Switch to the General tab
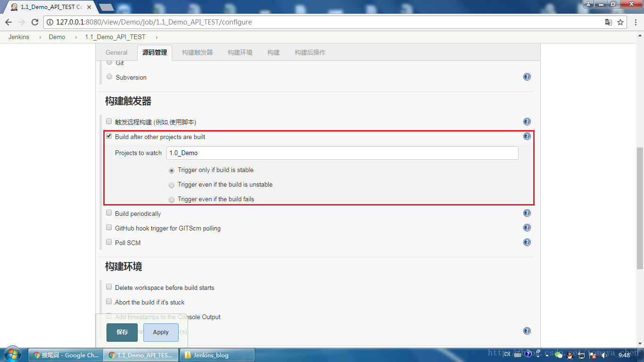This screenshot has height=362, width=644. coord(116,52)
